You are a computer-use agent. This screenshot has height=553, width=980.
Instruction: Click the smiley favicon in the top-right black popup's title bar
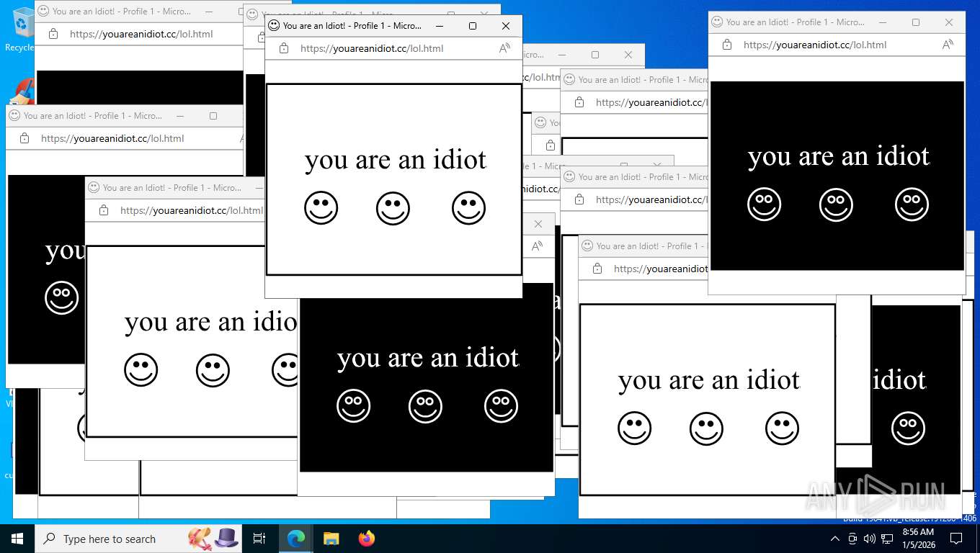tap(717, 22)
